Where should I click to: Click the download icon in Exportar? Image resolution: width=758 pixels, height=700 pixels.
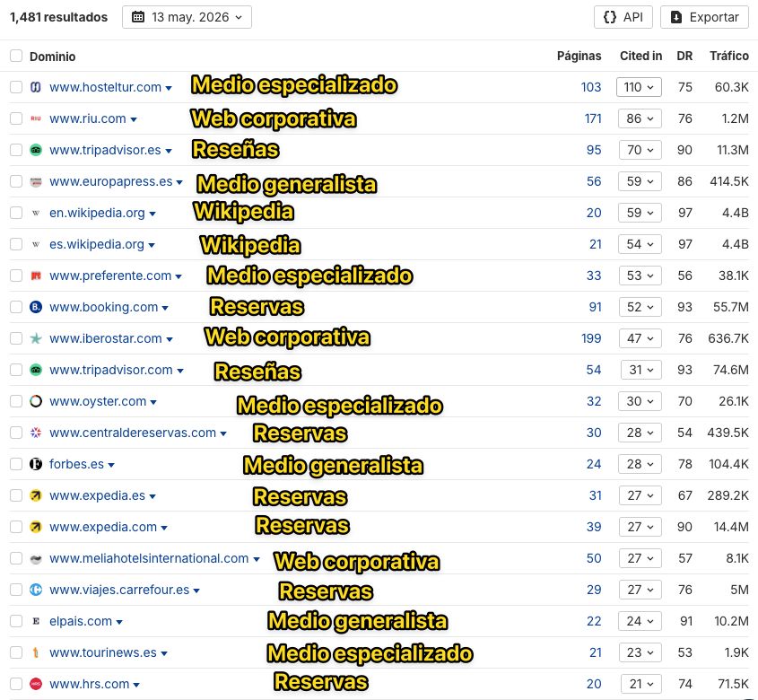(x=676, y=17)
